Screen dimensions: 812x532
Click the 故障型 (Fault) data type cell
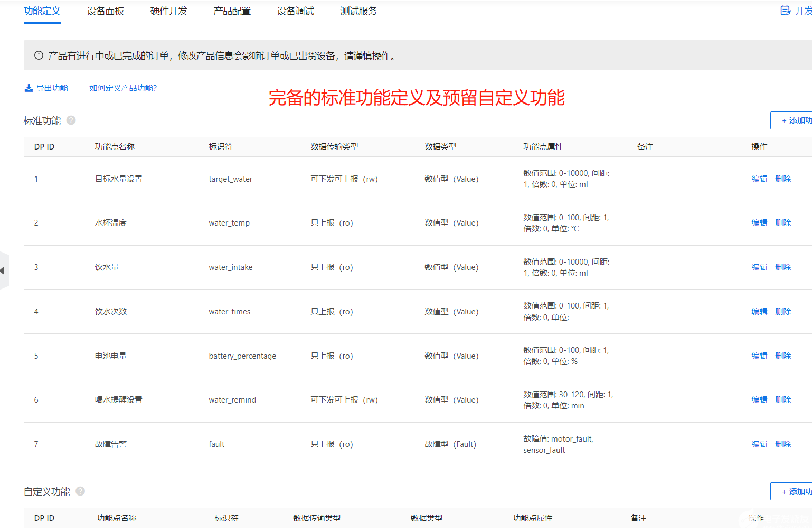[x=450, y=444]
